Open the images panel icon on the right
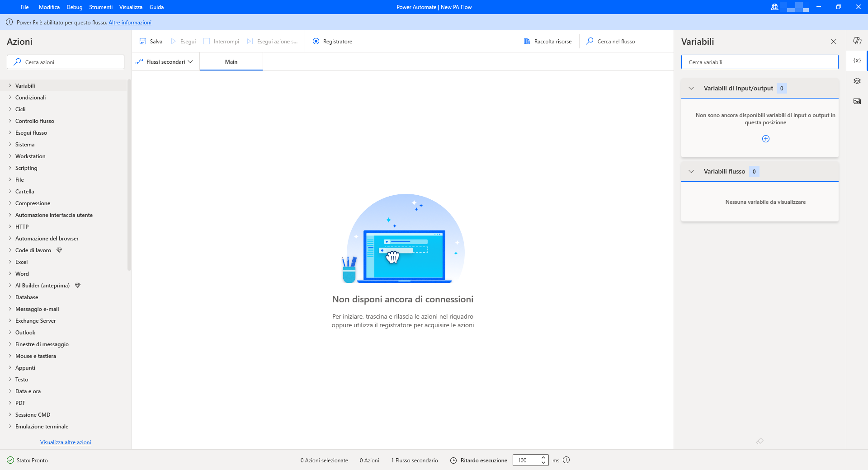The width and height of the screenshot is (868, 470). tap(857, 101)
